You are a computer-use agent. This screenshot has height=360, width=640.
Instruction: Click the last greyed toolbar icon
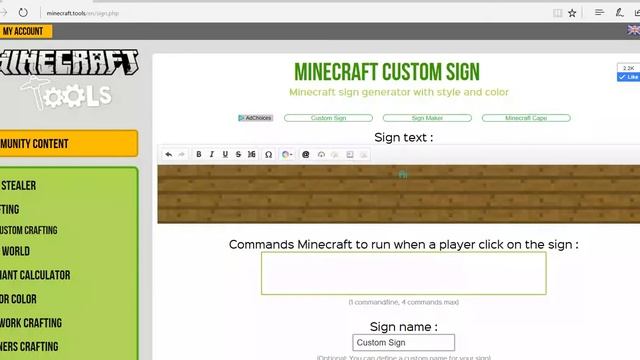point(363,154)
